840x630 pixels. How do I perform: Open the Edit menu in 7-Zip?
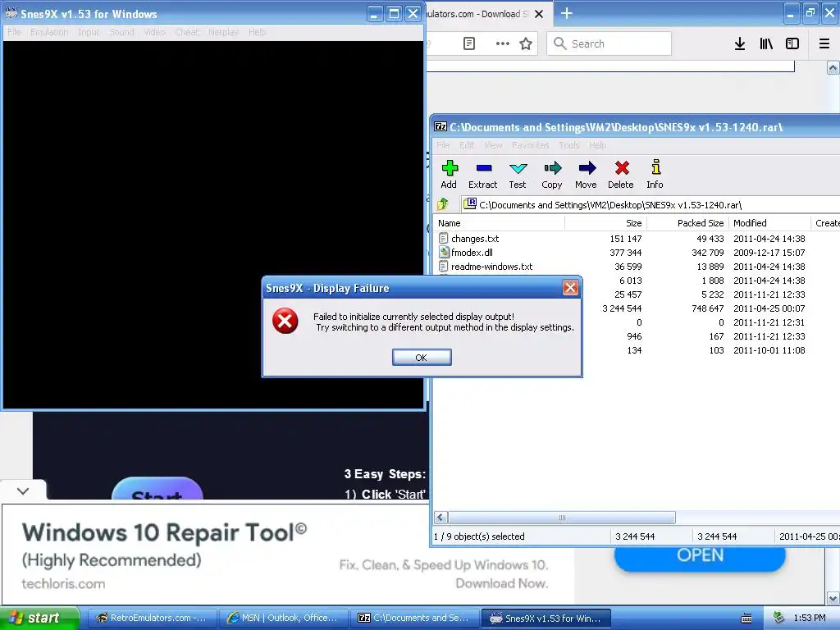(467, 145)
